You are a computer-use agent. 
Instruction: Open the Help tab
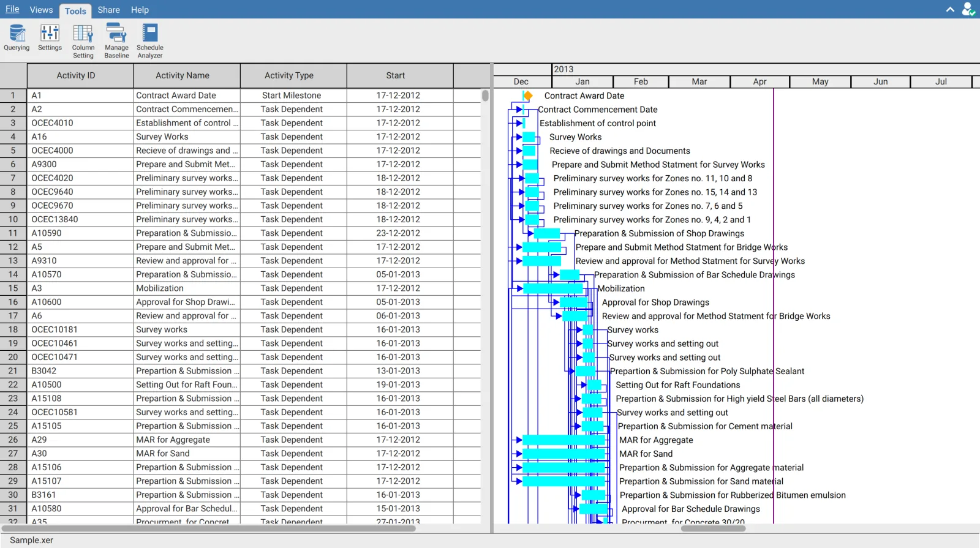(140, 10)
